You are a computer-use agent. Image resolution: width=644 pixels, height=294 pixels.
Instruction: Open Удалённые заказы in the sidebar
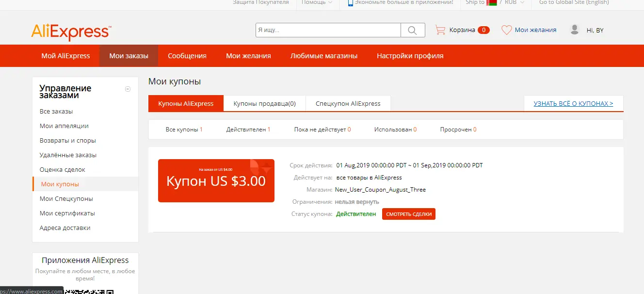(68, 155)
